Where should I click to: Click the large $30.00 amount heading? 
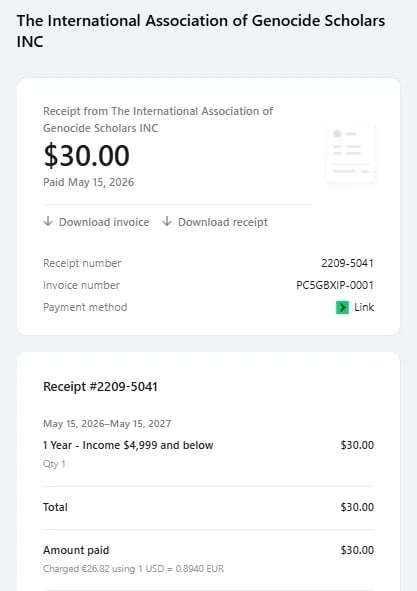86,156
